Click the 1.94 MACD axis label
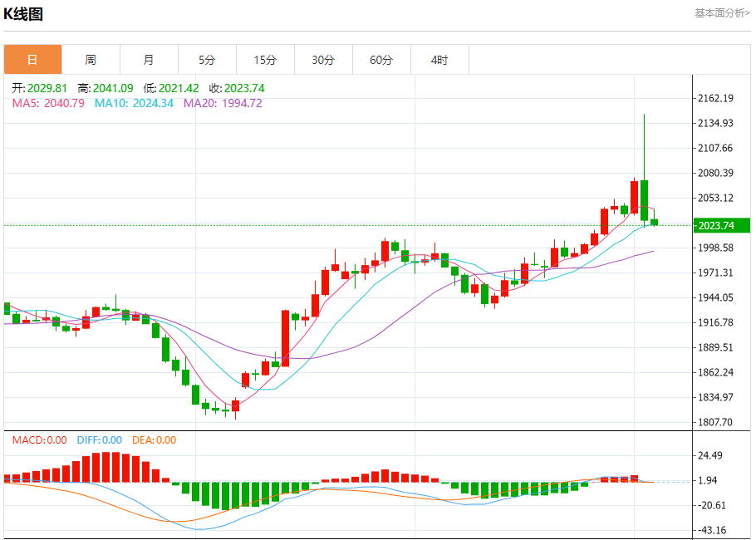 tap(707, 481)
